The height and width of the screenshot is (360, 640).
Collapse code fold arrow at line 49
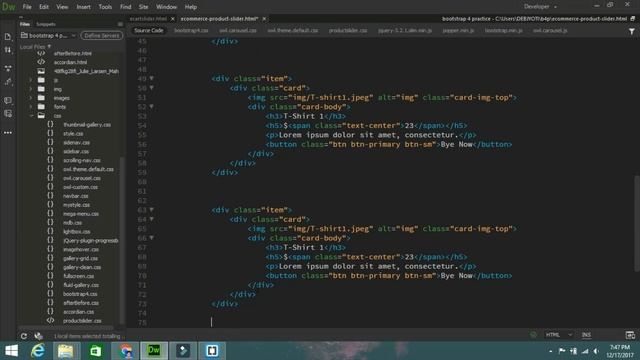coord(151,78)
